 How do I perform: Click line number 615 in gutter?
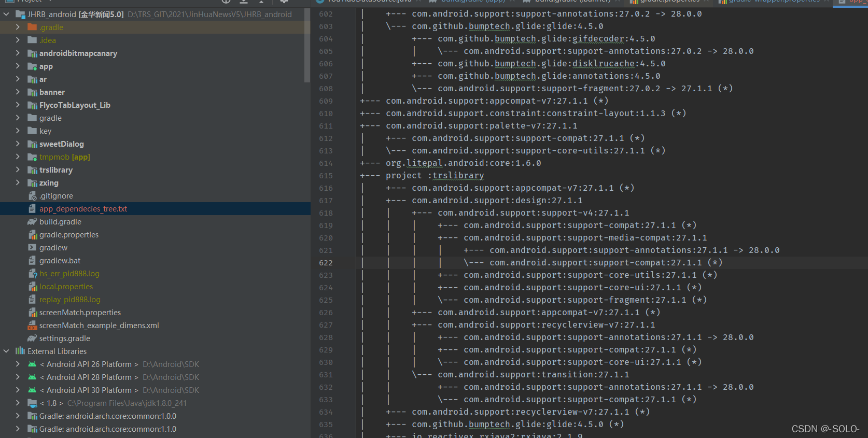point(326,176)
